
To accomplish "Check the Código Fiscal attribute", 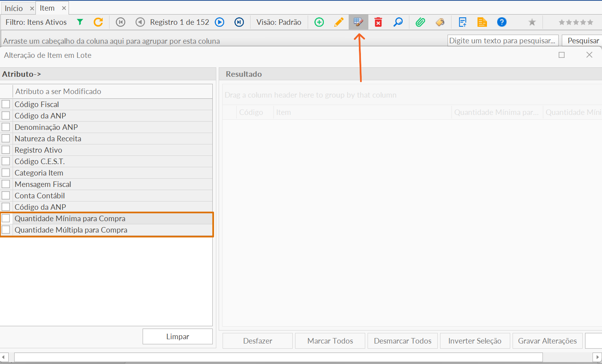I will coord(6,104).
